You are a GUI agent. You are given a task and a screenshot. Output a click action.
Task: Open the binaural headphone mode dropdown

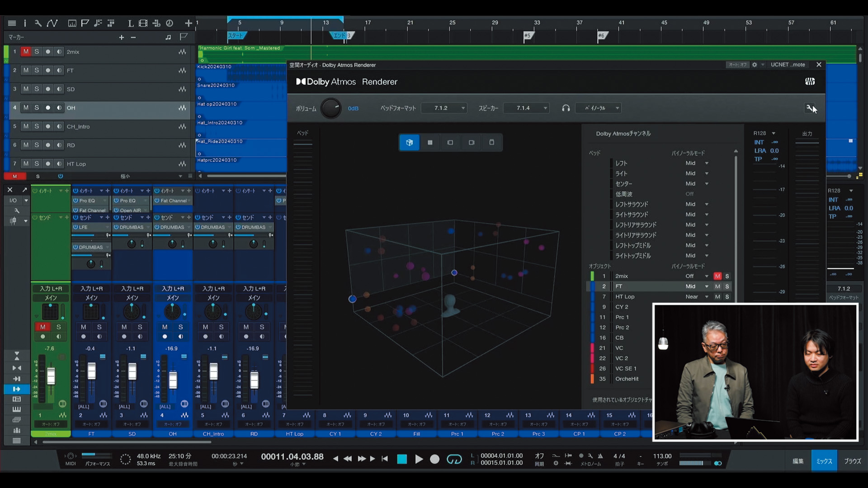click(598, 108)
